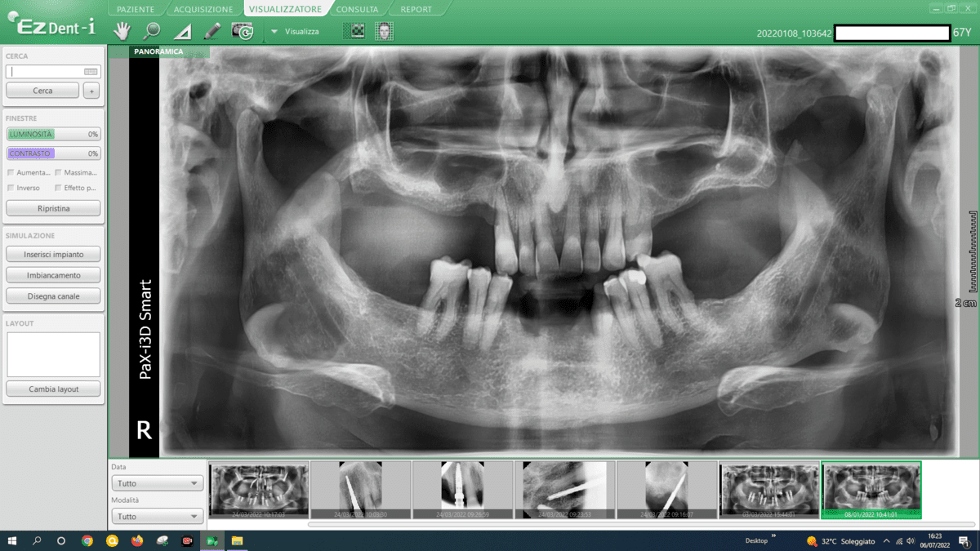Expand the Modalità filter dropdown
The height and width of the screenshot is (551, 980).
click(x=157, y=517)
